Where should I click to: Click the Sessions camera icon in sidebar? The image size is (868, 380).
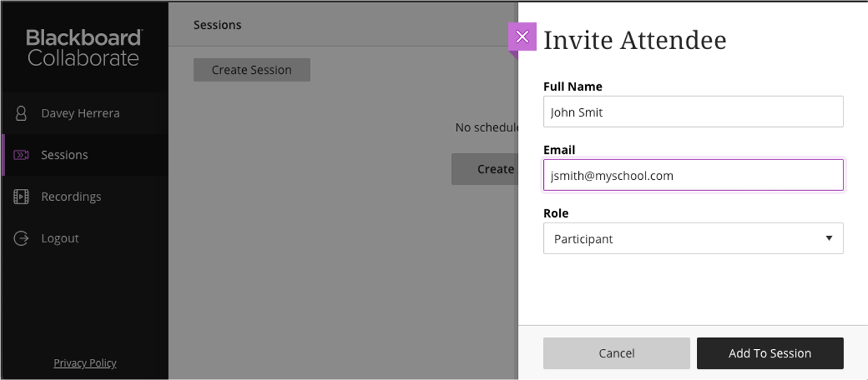pyautogui.click(x=21, y=155)
